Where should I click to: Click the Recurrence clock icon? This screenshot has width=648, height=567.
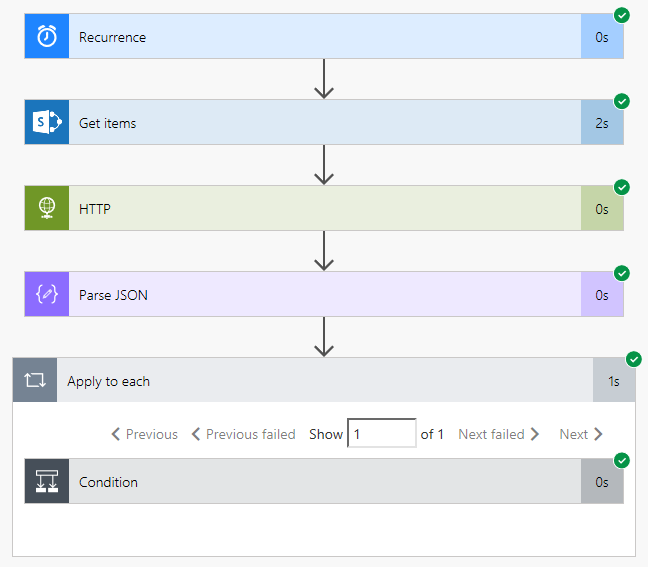click(47, 37)
